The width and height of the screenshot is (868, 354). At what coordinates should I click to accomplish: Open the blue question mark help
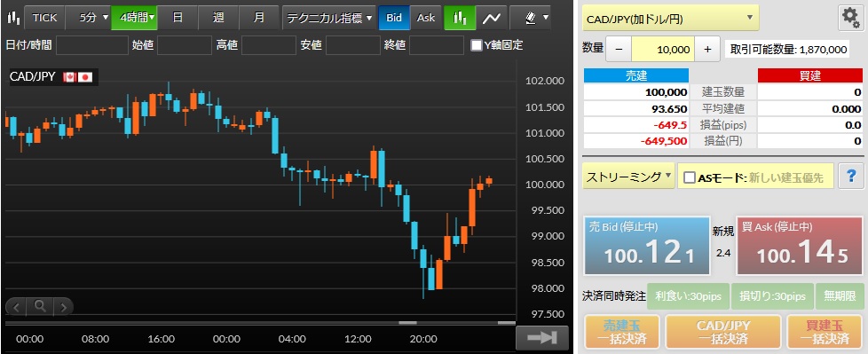851,177
